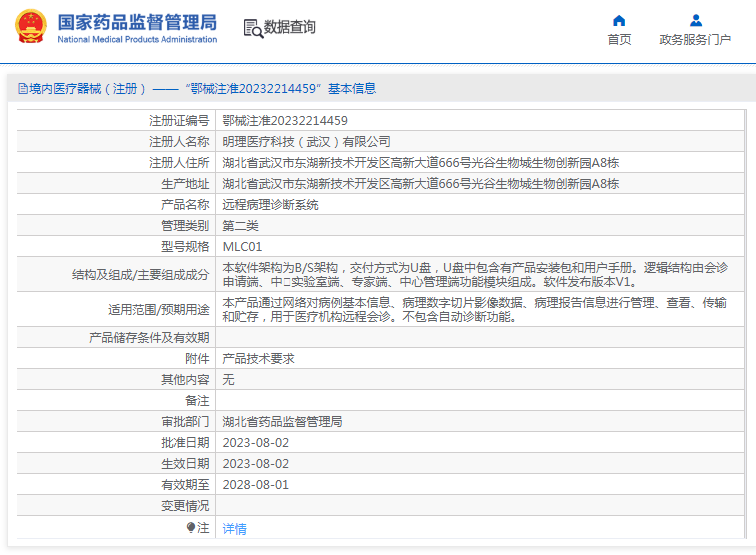Click the national emblem logo
The height and width of the screenshot is (555, 756).
pyautogui.click(x=31, y=27)
